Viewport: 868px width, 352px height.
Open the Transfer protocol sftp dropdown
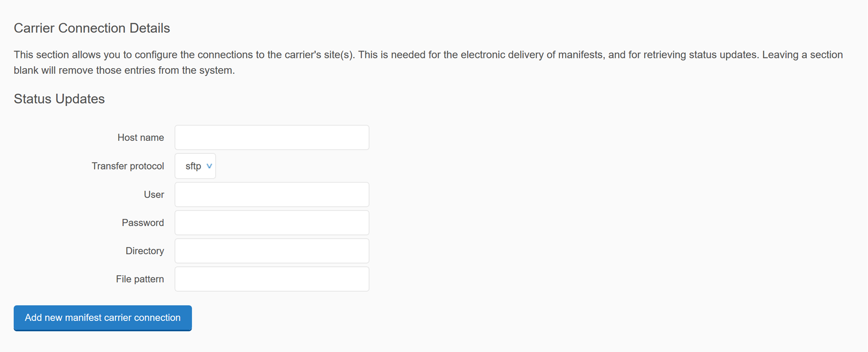tap(195, 166)
